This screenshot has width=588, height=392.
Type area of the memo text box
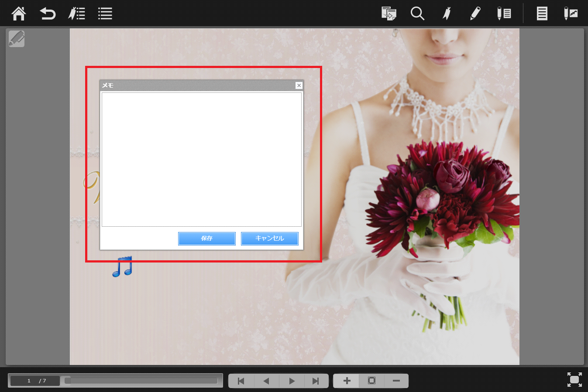pyautogui.click(x=201, y=159)
